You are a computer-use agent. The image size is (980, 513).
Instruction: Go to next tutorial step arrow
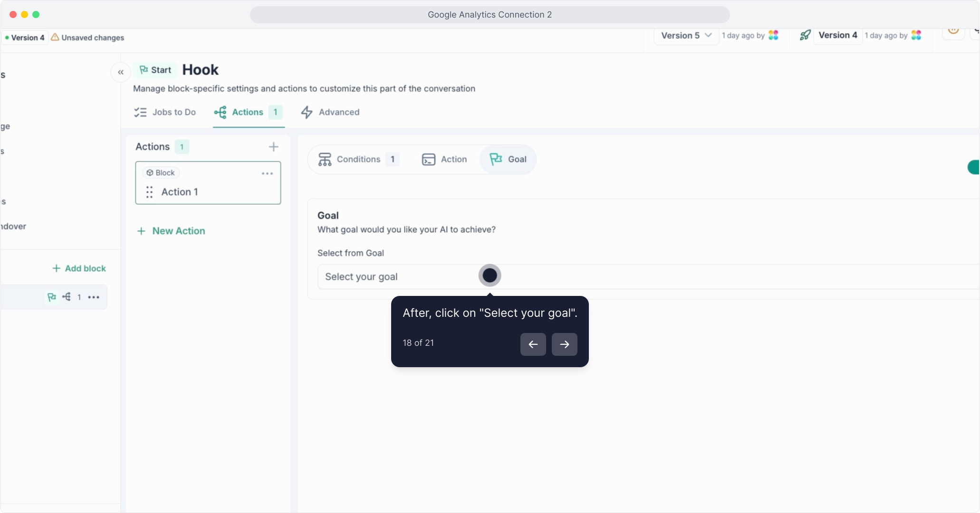pyautogui.click(x=564, y=344)
